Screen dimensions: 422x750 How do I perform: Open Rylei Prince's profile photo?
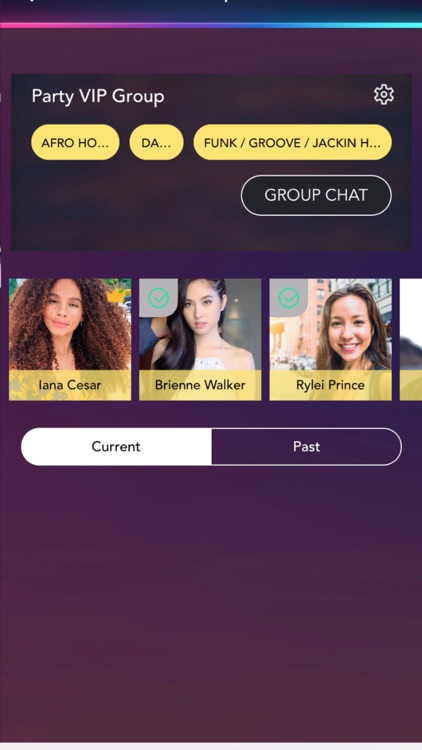tap(331, 324)
